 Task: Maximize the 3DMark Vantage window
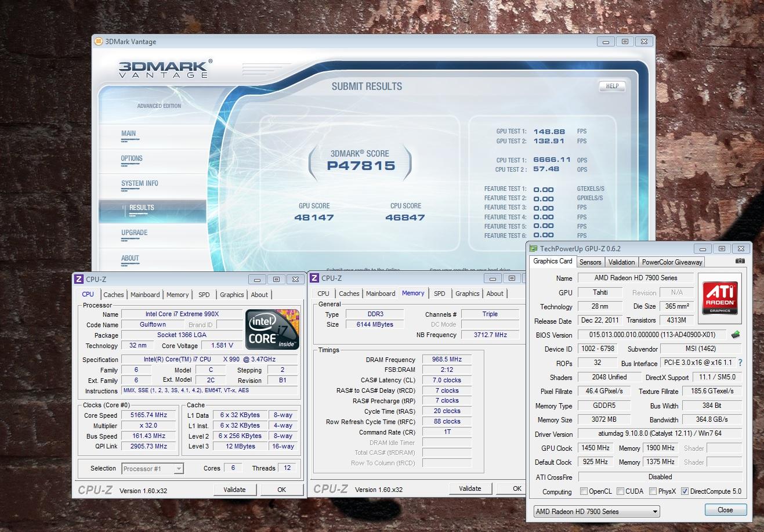tap(625, 41)
